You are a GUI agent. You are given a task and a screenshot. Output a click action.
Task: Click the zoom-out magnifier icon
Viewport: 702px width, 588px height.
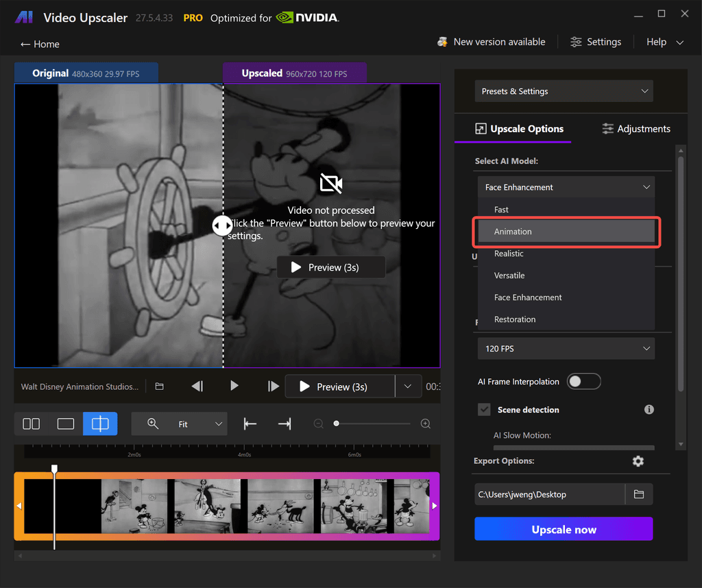pos(318,424)
